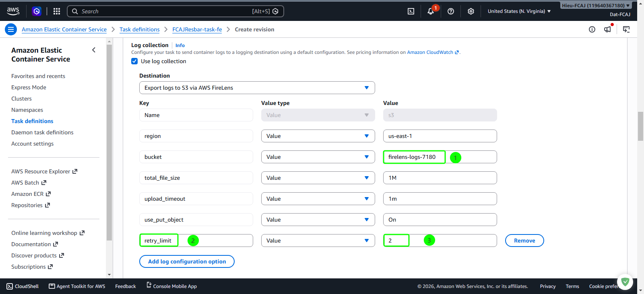Uncheck the Use log collection checkbox
The image size is (644, 294).
click(x=134, y=61)
